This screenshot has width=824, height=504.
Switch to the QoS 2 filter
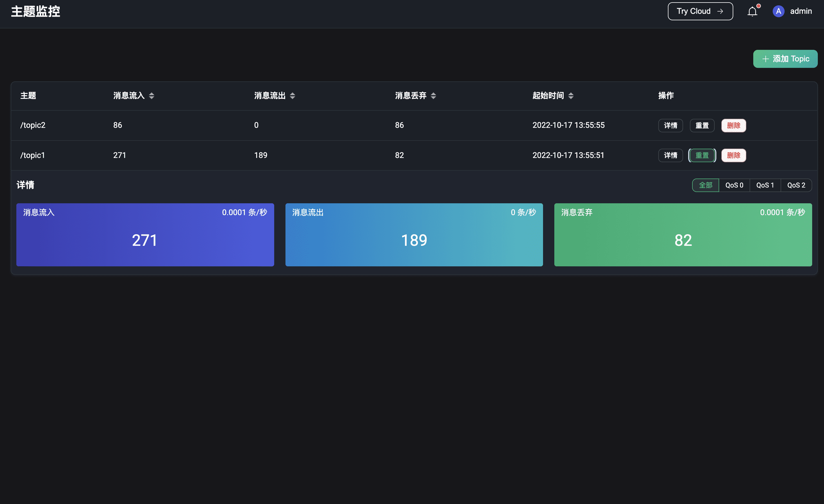[796, 185]
